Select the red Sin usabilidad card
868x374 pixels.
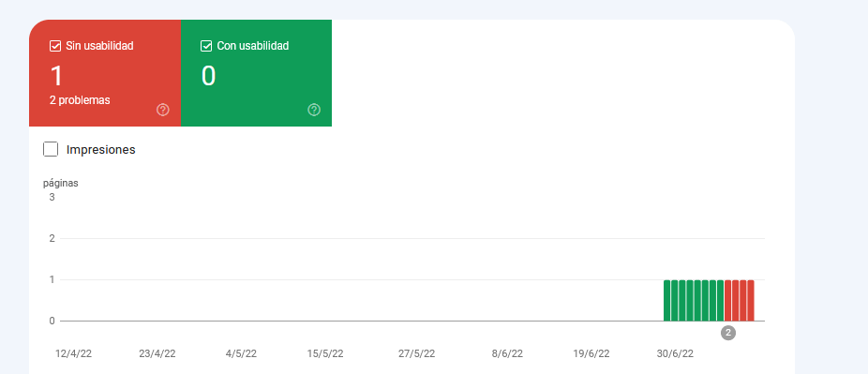(x=105, y=73)
